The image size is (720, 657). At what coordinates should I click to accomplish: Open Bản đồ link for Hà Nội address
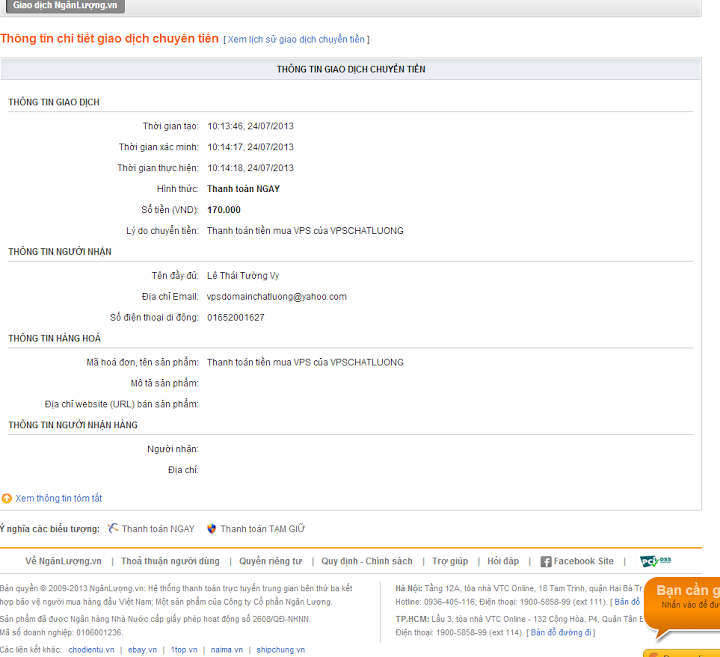(x=627, y=601)
